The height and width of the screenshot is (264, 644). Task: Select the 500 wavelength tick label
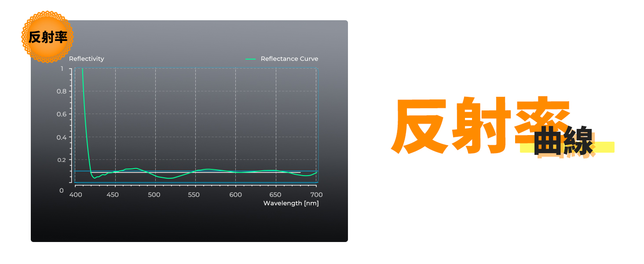tap(154, 194)
